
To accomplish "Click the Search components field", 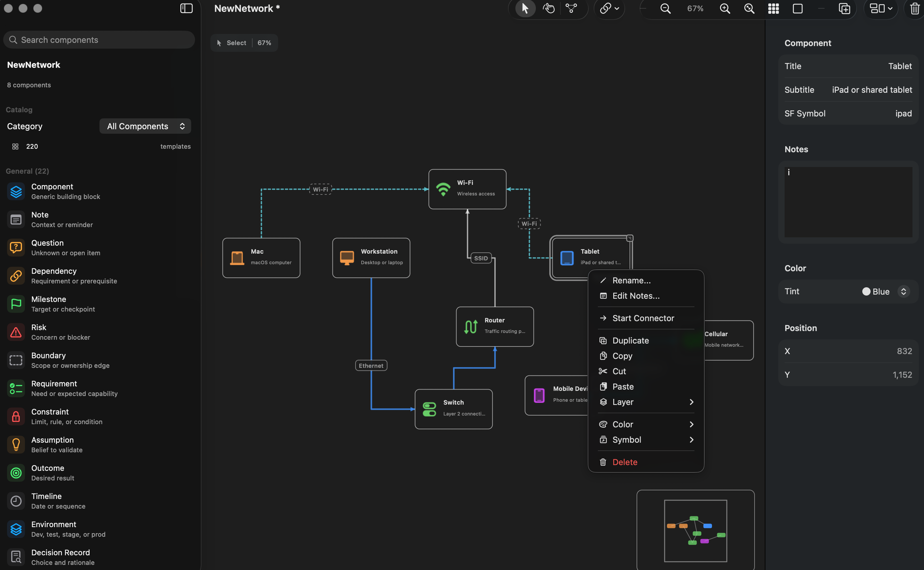I will point(99,40).
